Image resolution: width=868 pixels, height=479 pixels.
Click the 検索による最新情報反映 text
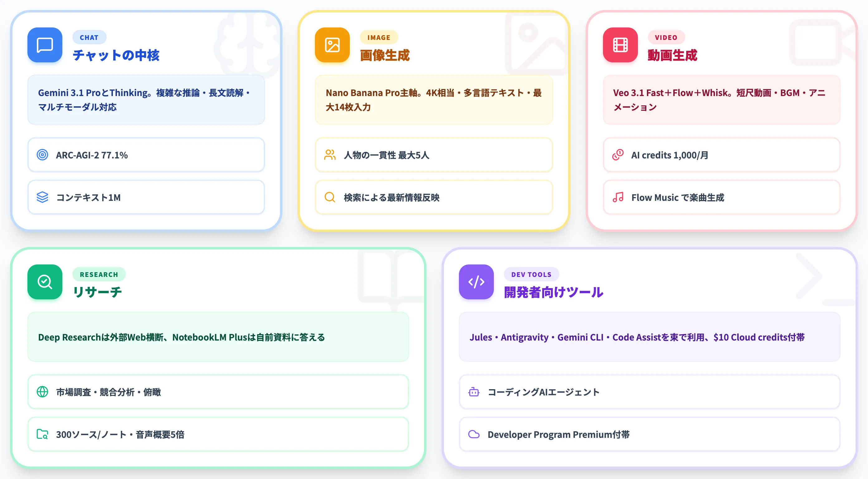point(392,197)
